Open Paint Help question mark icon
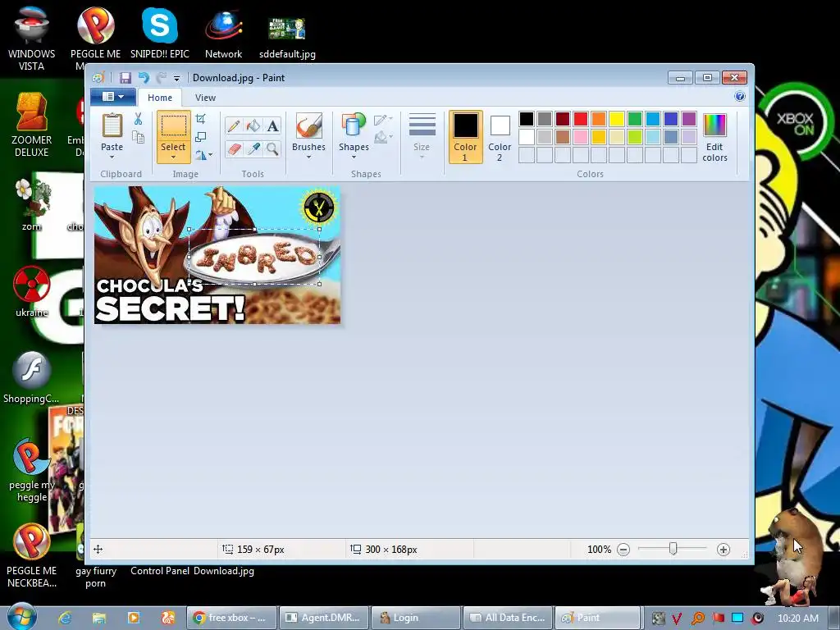 pyautogui.click(x=740, y=97)
